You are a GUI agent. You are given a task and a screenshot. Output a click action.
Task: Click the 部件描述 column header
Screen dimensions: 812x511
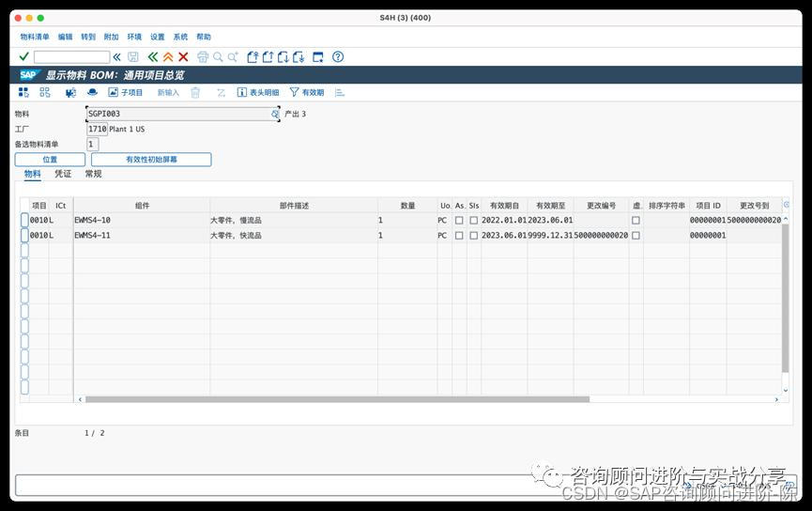pyautogui.click(x=294, y=205)
